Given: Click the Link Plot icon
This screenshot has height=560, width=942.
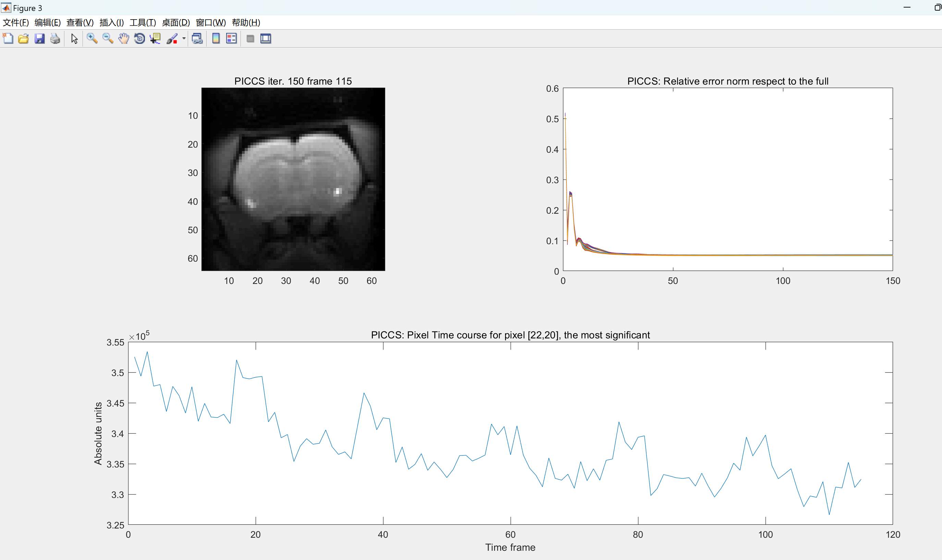Looking at the screenshot, I should [x=197, y=38].
